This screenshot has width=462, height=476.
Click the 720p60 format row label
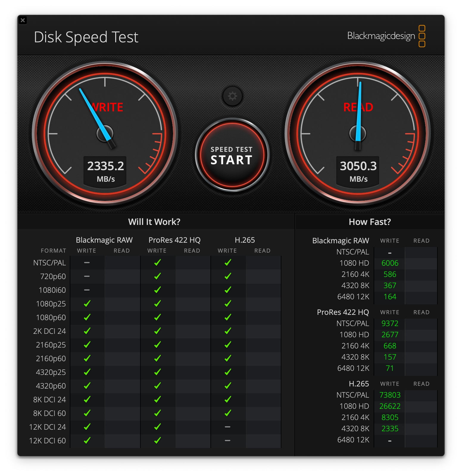53,276
